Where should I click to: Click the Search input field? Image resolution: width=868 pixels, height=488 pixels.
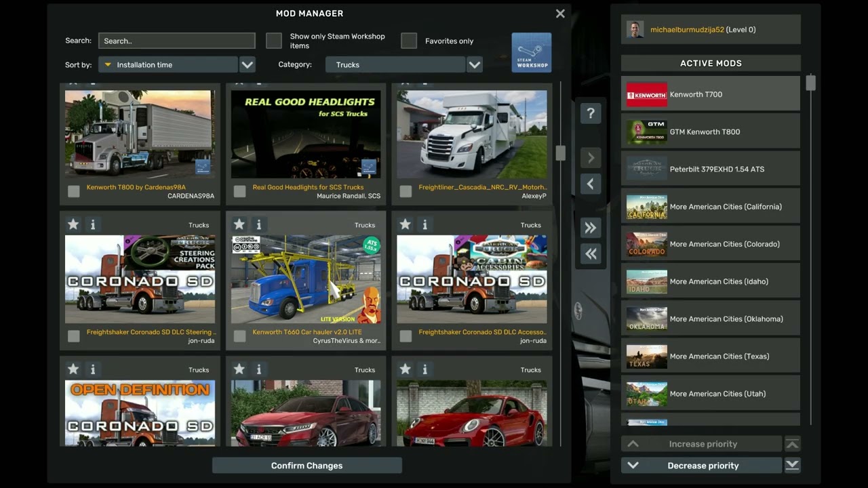point(176,41)
